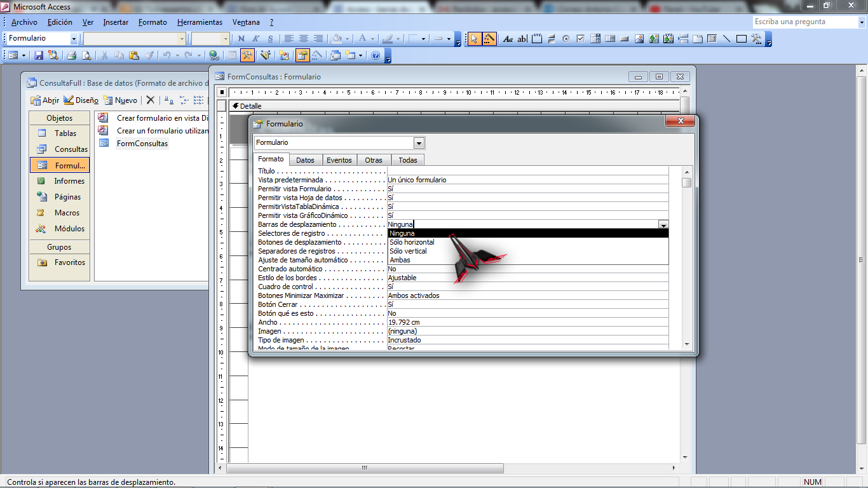Switch to the Eventos tab
The width and height of the screenshot is (868, 488).
click(339, 160)
